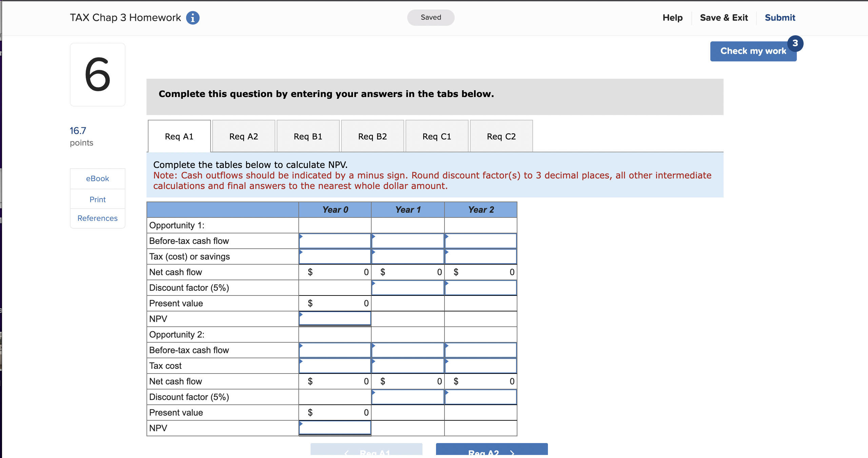
Task: Click the info icon beside homework title
Action: pyautogui.click(x=193, y=18)
